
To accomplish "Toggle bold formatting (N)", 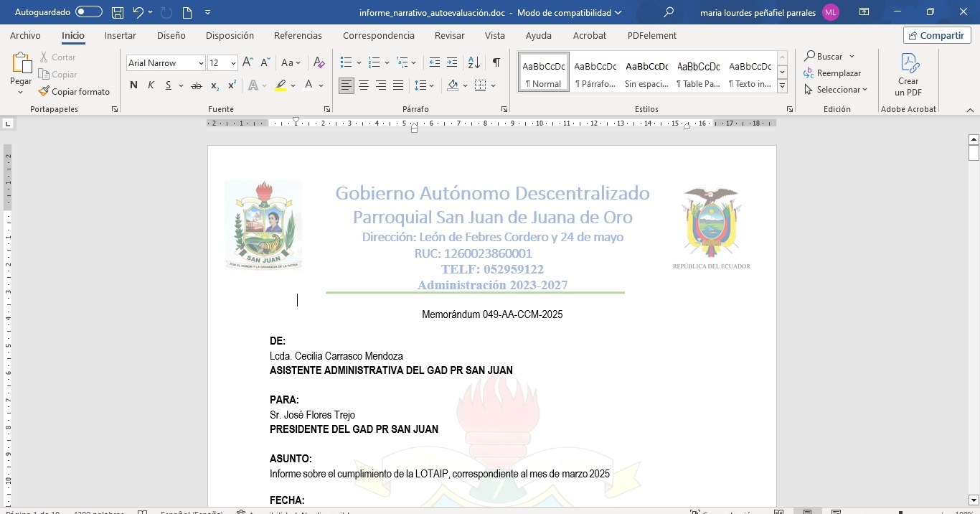I will [x=133, y=85].
